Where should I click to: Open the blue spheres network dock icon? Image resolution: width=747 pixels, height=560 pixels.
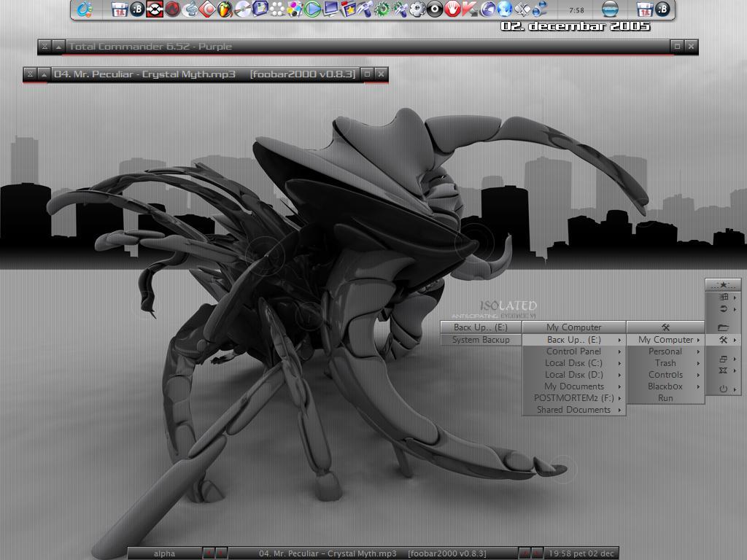pos(540,9)
